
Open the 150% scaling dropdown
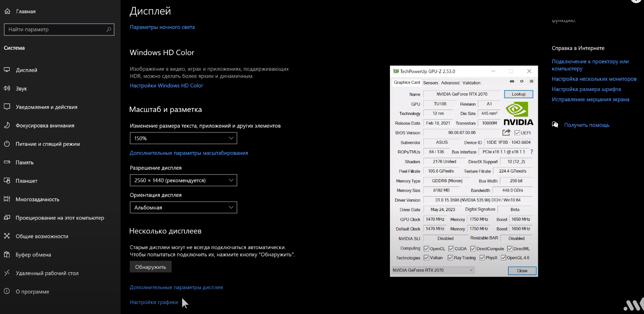point(183,138)
